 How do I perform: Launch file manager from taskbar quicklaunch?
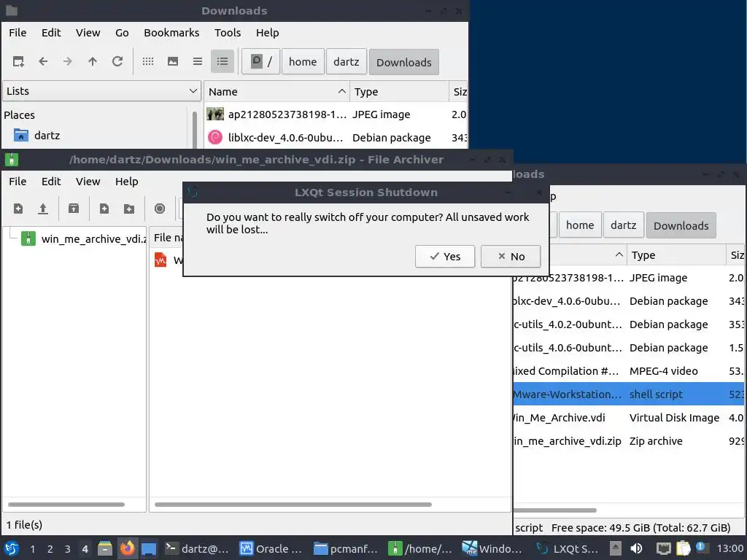tap(105, 548)
